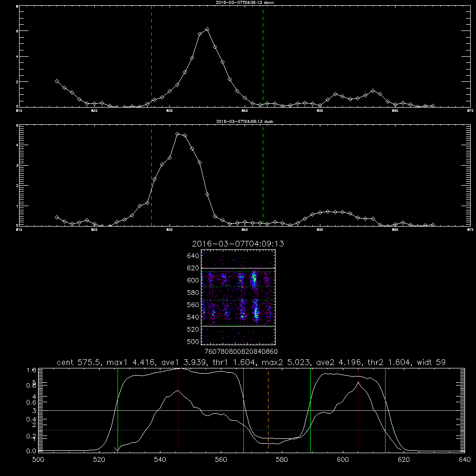
Task: Click y-axis label 600 beside the spectrogram image
Action: pos(193,280)
